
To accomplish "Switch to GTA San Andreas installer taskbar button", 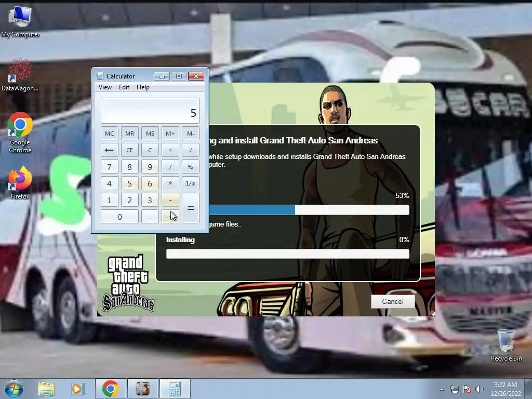I will pos(142,389).
